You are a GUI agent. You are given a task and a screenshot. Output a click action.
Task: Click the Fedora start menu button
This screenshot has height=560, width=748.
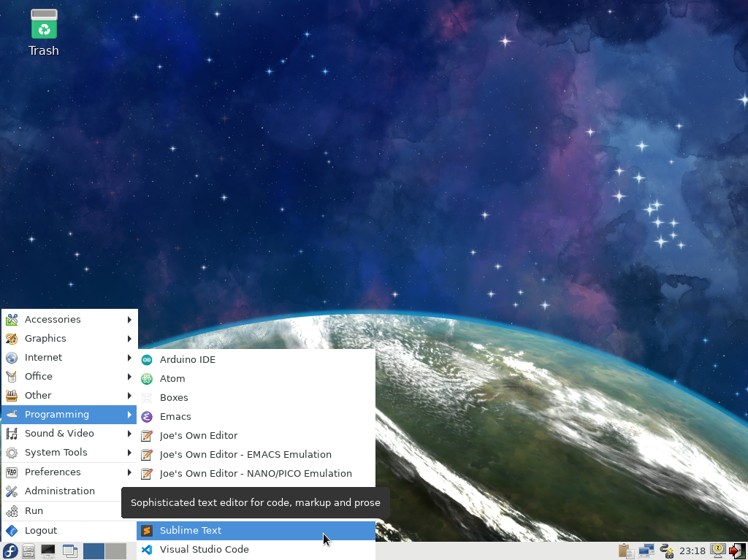pos(10,551)
